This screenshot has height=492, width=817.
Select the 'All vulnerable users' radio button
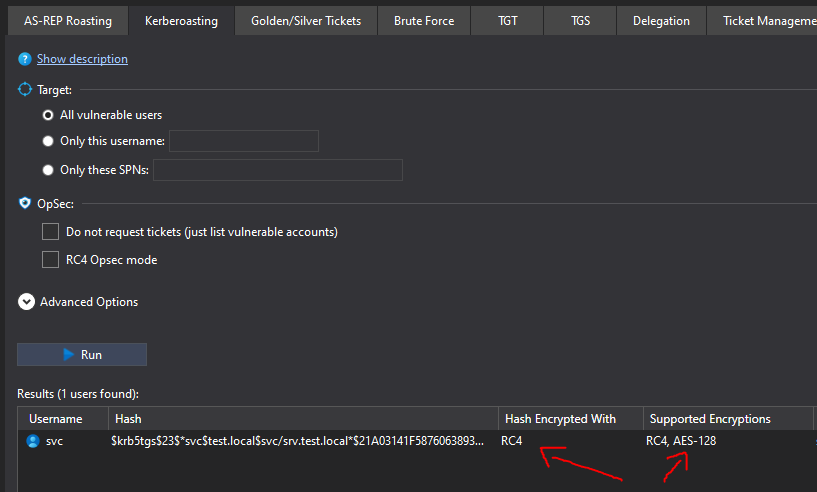(48, 115)
